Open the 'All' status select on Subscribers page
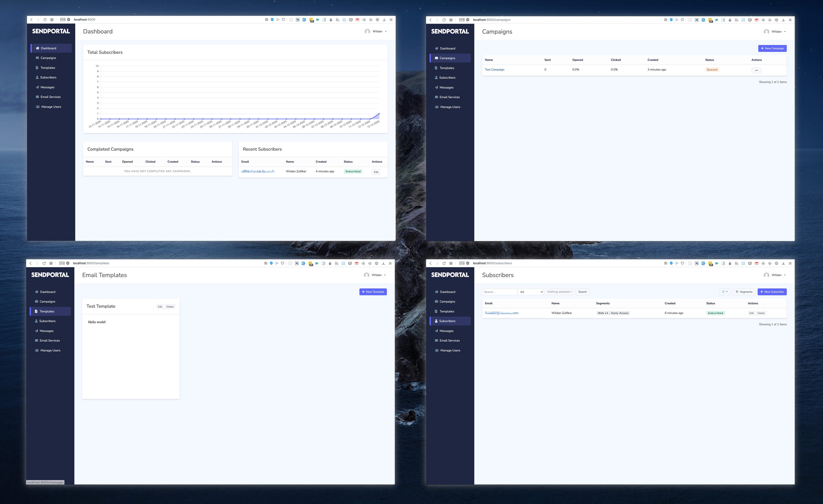Viewport: 823px width, 504px height. point(531,292)
